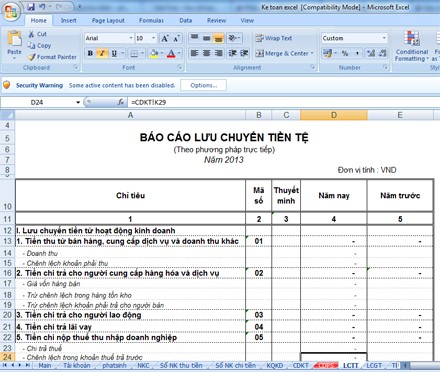Select column D header
This screenshot has width=440, height=372.
pos(334,115)
